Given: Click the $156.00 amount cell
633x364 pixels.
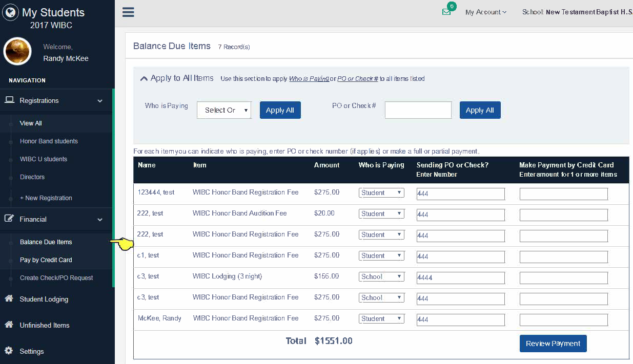Looking at the screenshot, I should [326, 276].
